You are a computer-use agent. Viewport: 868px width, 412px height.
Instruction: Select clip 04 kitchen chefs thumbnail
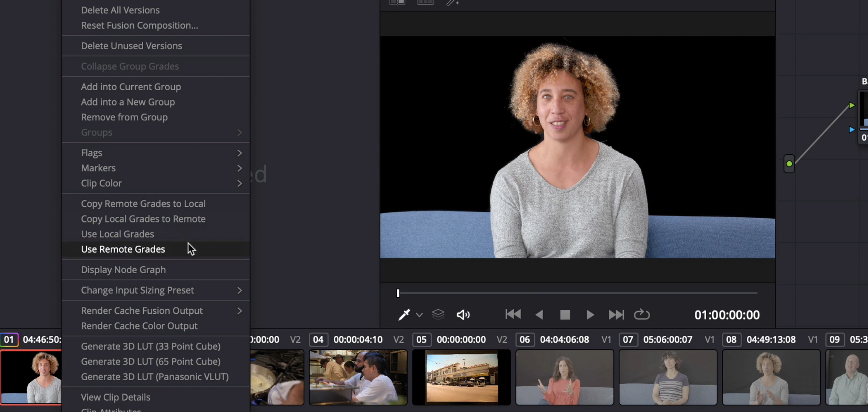coord(358,377)
